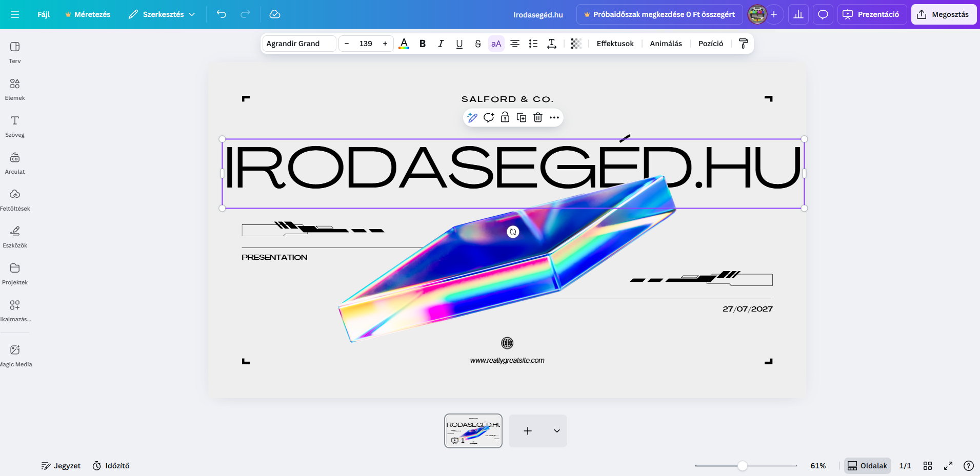Image resolution: width=980 pixels, height=476 pixels.
Task: Duplicate the selected element icon
Action: 522,118
